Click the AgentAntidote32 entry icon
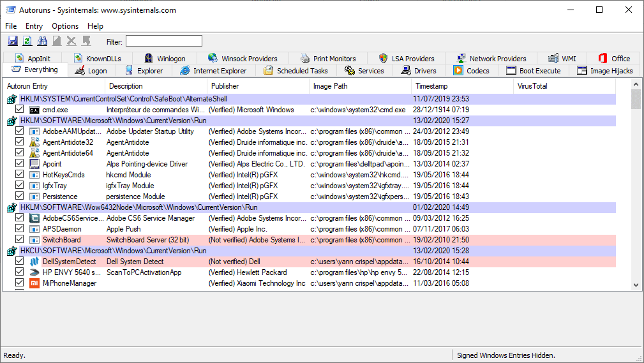Screen dimensions: 644x363 click(34, 142)
